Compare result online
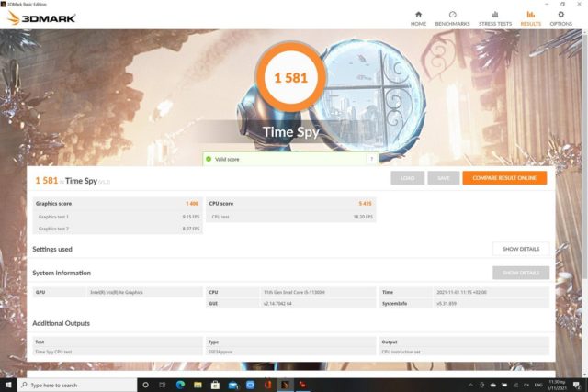588x392 pixels. [504, 178]
